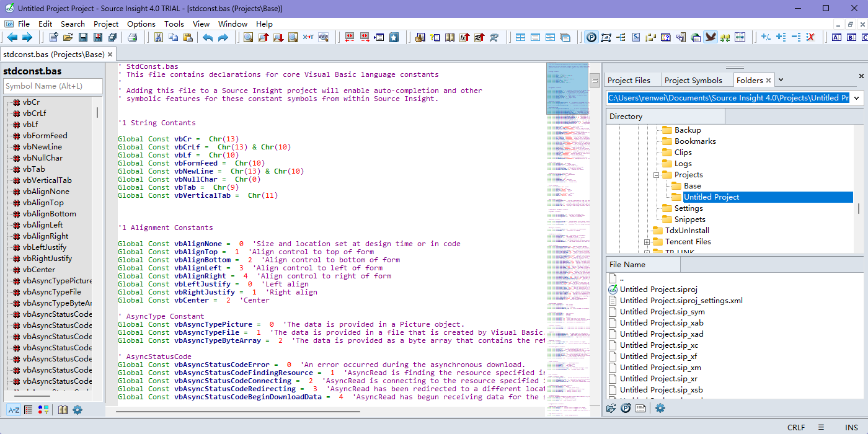The height and width of the screenshot is (434, 868).
Task: Open the folder path dropdown
Action: (857, 98)
